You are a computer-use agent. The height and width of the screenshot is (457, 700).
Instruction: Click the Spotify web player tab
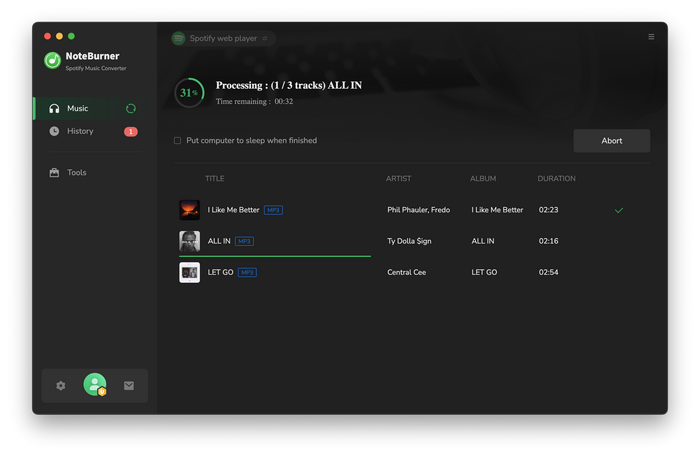(x=222, y=38)
